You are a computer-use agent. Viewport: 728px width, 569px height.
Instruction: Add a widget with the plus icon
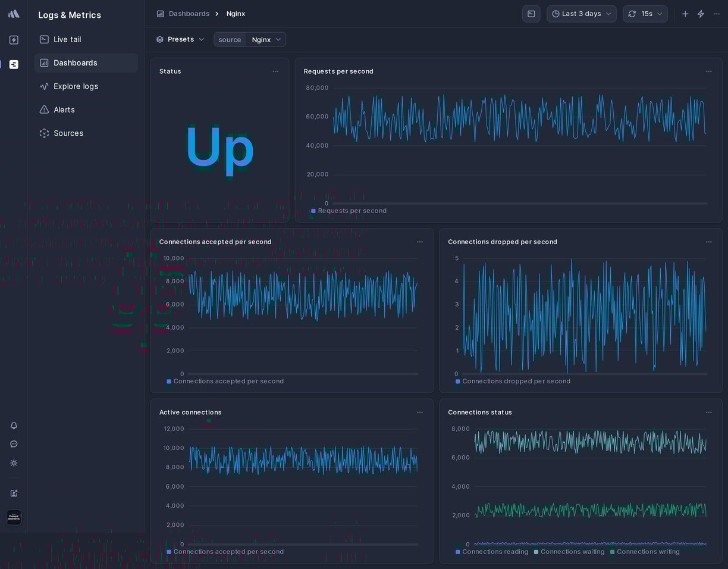tap(685, 14)
